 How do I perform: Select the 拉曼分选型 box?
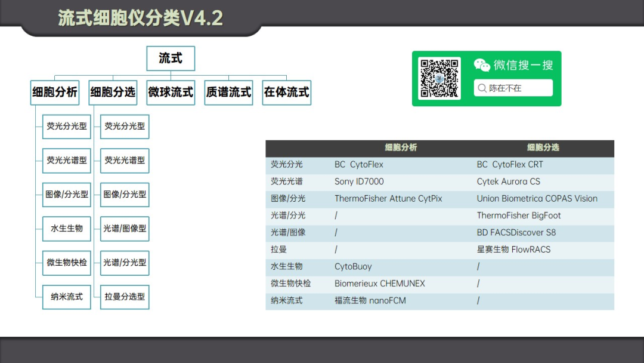coord(125,297)
